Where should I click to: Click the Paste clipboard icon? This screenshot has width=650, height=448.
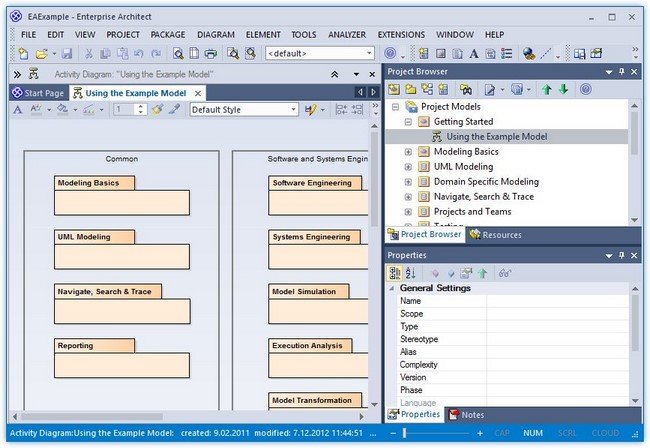[x=122, y=53]
